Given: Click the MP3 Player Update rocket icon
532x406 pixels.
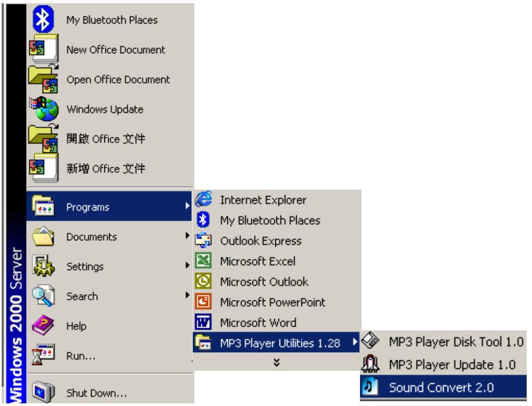Looking at the screenshot, I should 370,363.
